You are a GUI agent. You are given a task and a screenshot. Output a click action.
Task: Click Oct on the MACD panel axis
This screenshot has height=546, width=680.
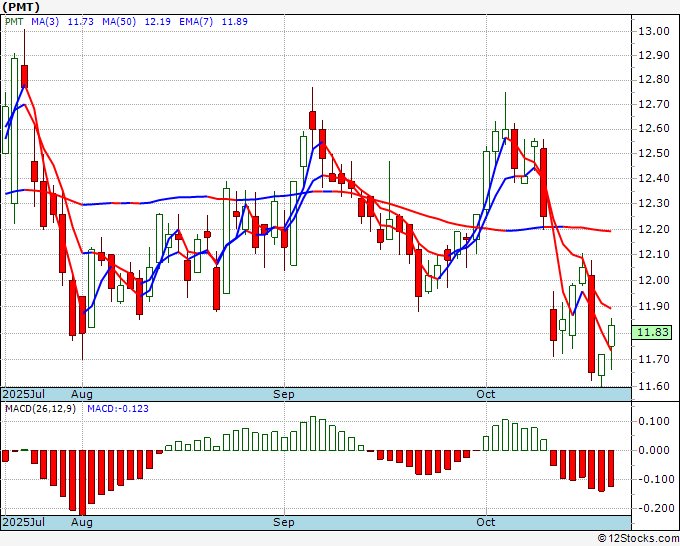click(x=486, y=522)
